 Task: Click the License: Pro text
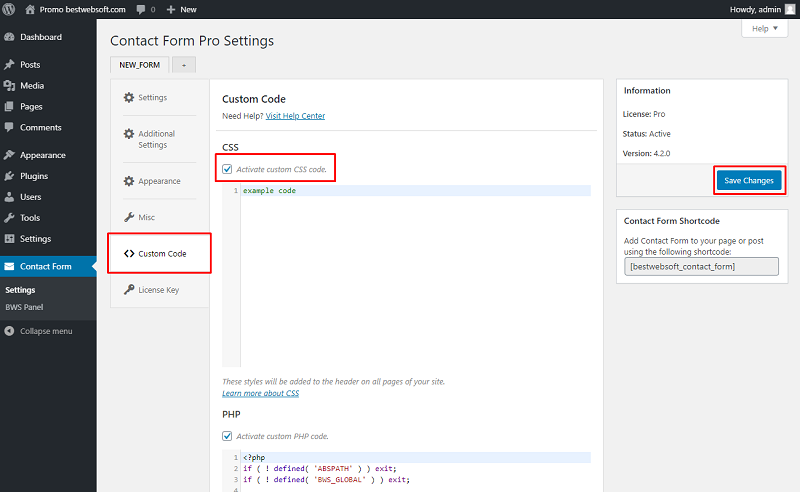[644, 114]
